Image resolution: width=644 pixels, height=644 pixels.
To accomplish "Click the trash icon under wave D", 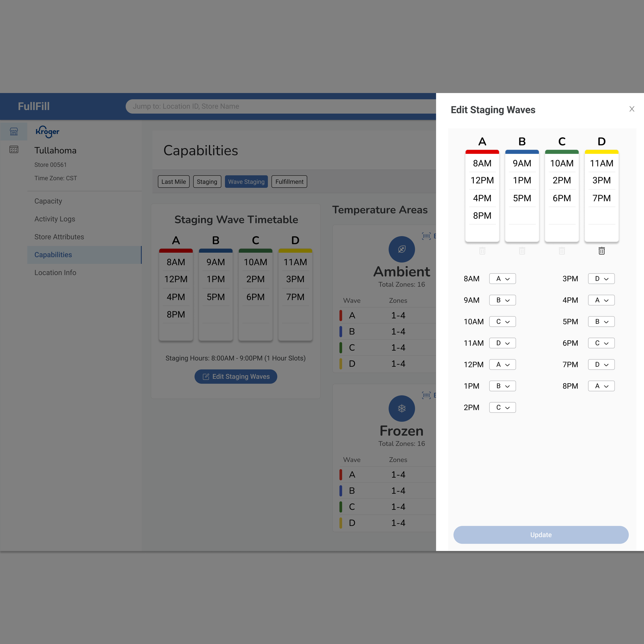I will point(601,251).
